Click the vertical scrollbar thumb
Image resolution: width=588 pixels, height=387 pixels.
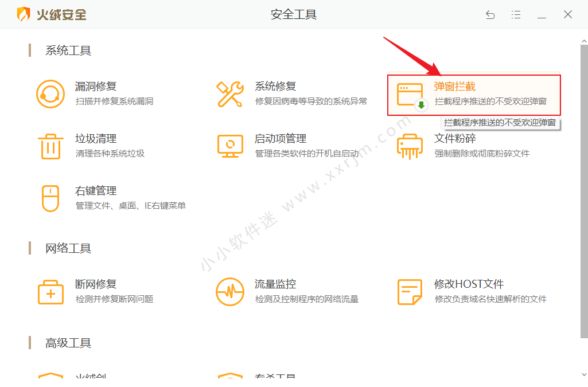[x=584, y=191]
